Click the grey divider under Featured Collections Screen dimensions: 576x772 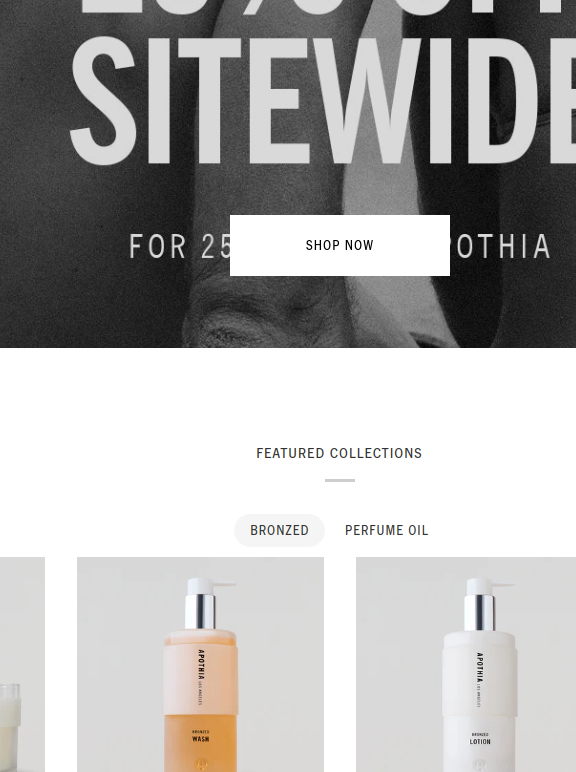340,480
